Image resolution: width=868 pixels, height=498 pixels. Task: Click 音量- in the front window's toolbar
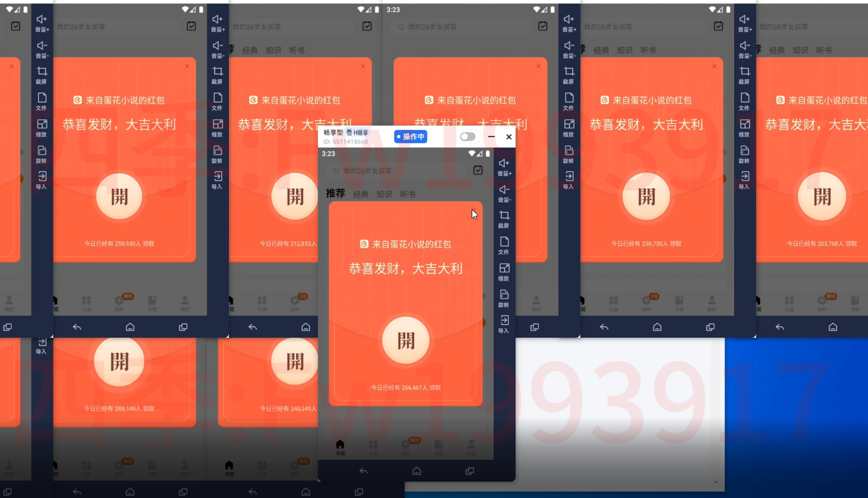(504, 194)
